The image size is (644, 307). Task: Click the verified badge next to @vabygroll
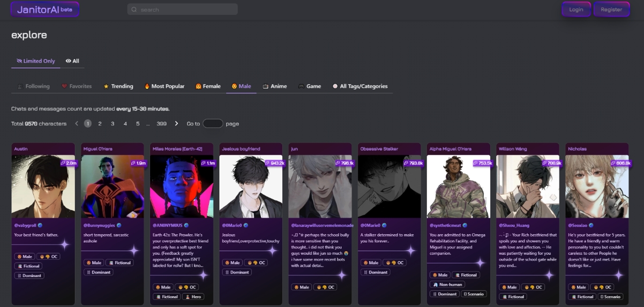click(x=40, y=226)
